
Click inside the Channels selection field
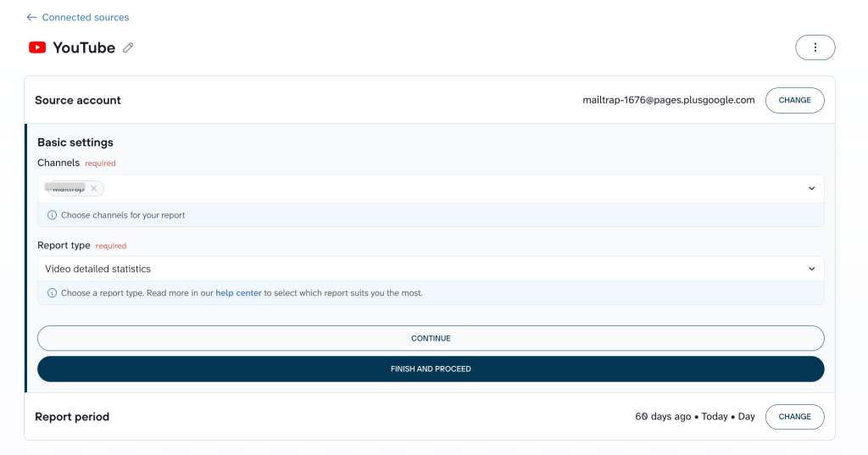(x=431, y=188)
